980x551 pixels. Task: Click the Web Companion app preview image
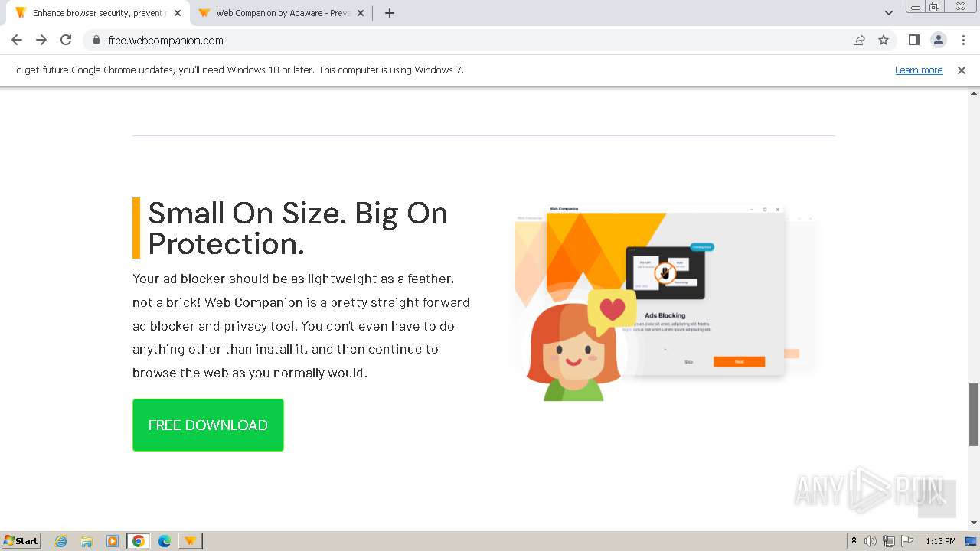click(x=663, y=302)
